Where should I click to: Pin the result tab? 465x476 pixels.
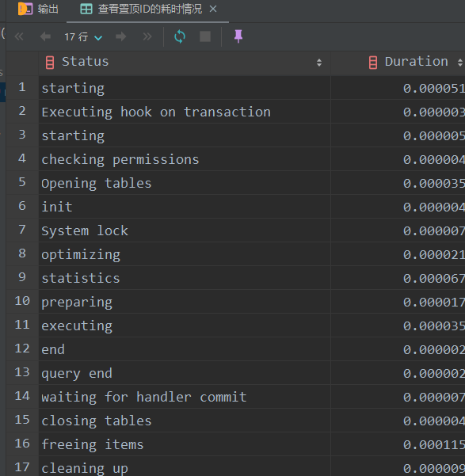(x=238, y=36)
